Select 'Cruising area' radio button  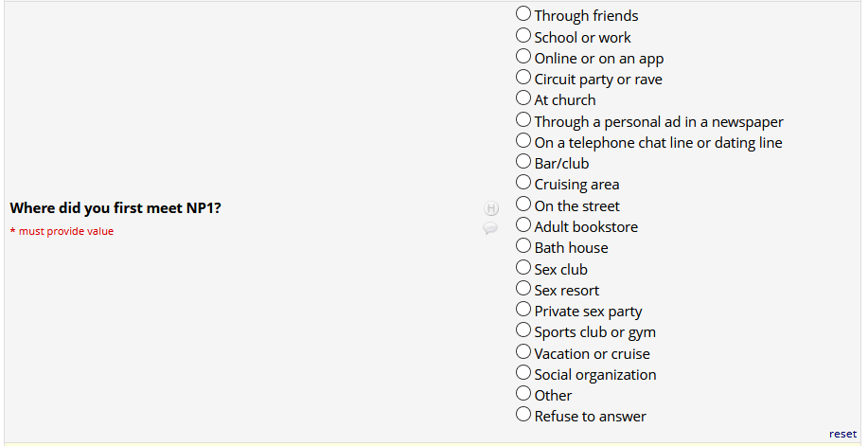523,183
